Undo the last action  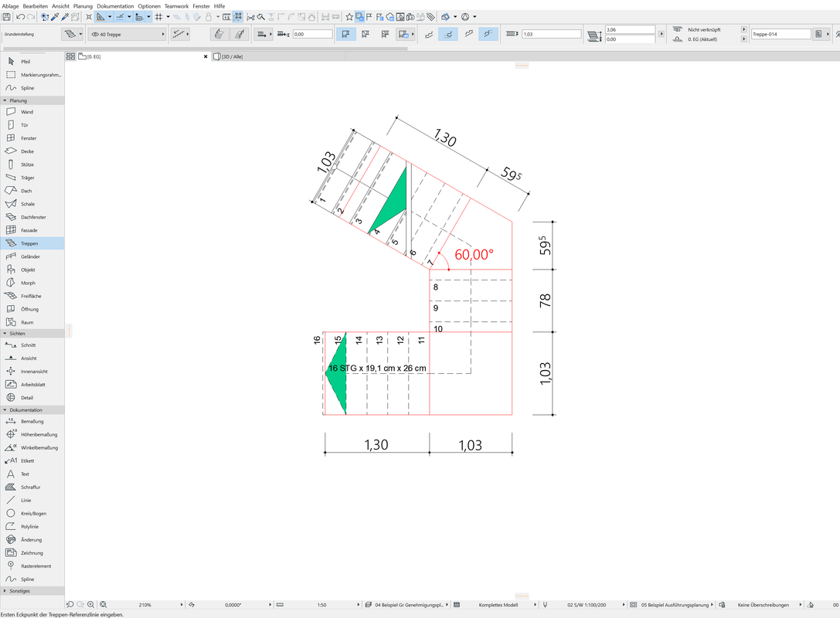point(20,17)
